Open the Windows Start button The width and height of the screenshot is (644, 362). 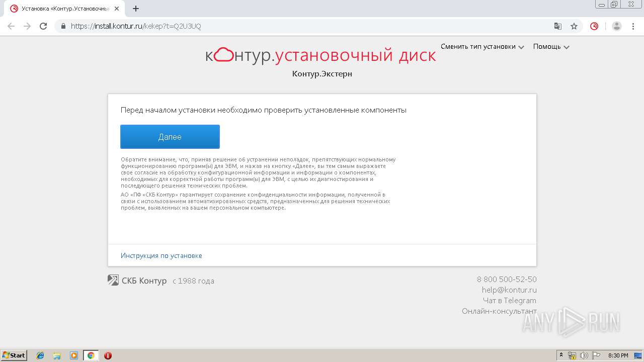tap(14, 355)
